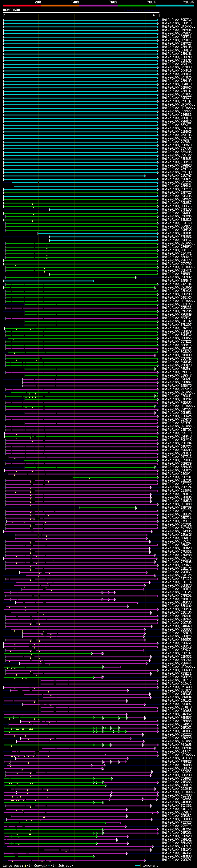
Task: Click hit UniRef100_A2XIC3
Action: (177, 223)
